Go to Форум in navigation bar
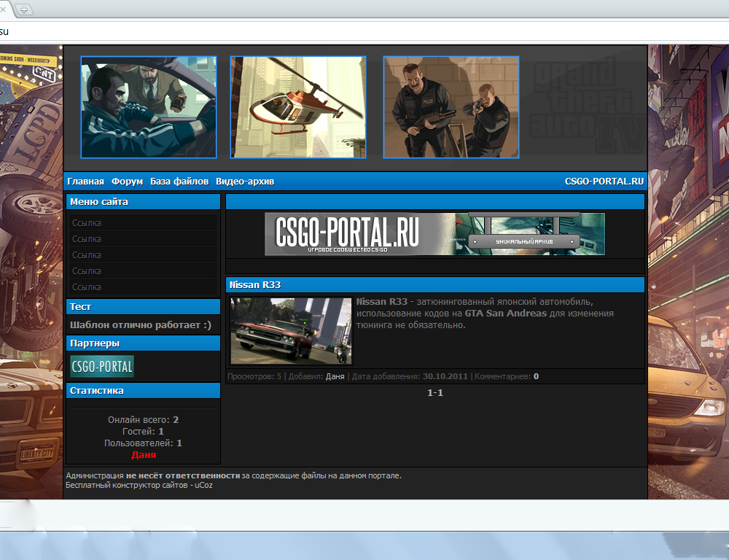This screenshot has height=560, width=729. [127, 182]
